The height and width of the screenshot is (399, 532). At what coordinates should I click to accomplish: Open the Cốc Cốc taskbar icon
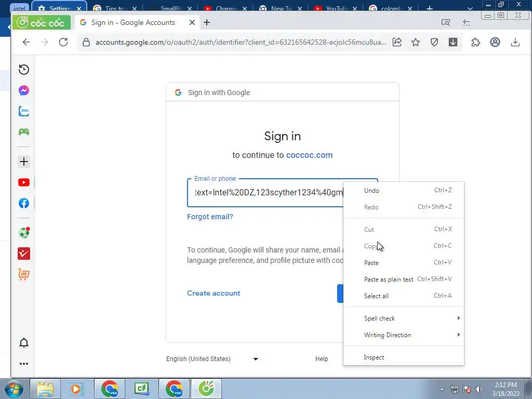click(x=206, y=389)
